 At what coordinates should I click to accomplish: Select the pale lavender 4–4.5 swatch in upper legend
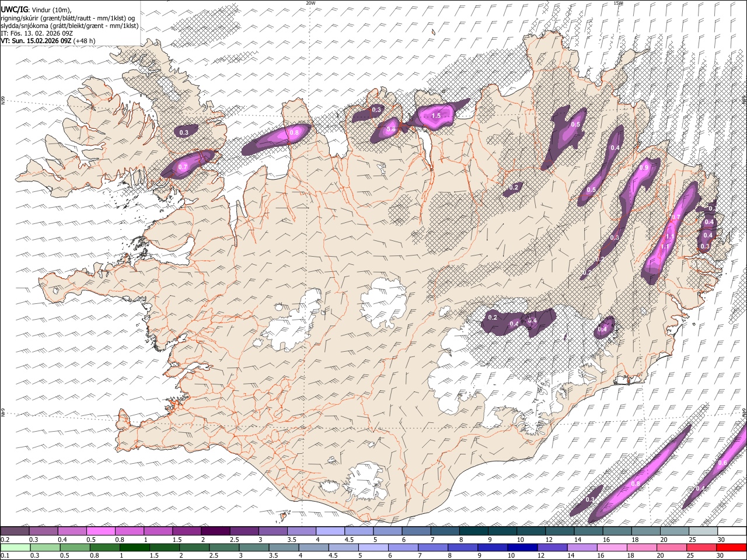(330, 531)
